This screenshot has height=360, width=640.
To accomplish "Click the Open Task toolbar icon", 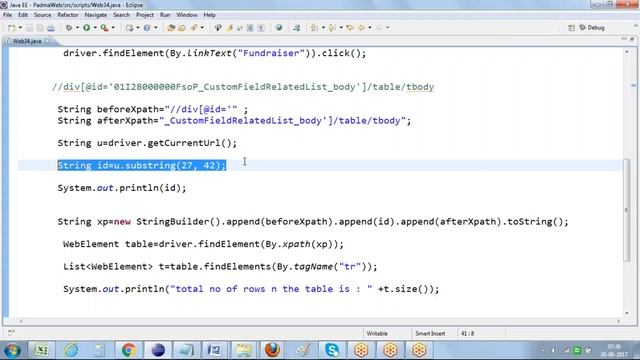I will [x=182, y=28].
